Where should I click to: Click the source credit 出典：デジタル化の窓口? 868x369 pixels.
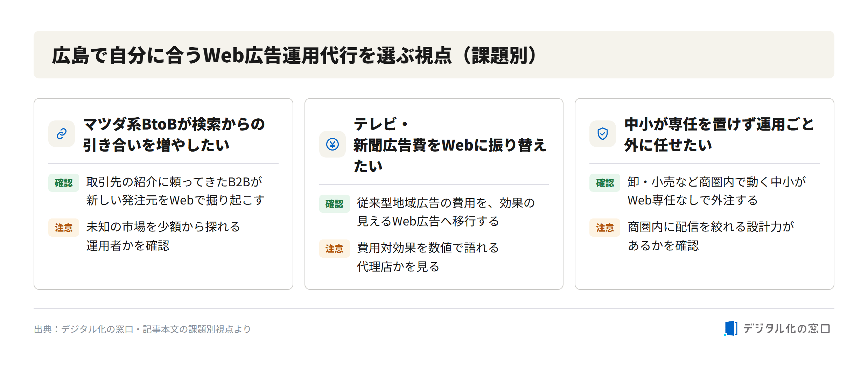pos(84,329)
